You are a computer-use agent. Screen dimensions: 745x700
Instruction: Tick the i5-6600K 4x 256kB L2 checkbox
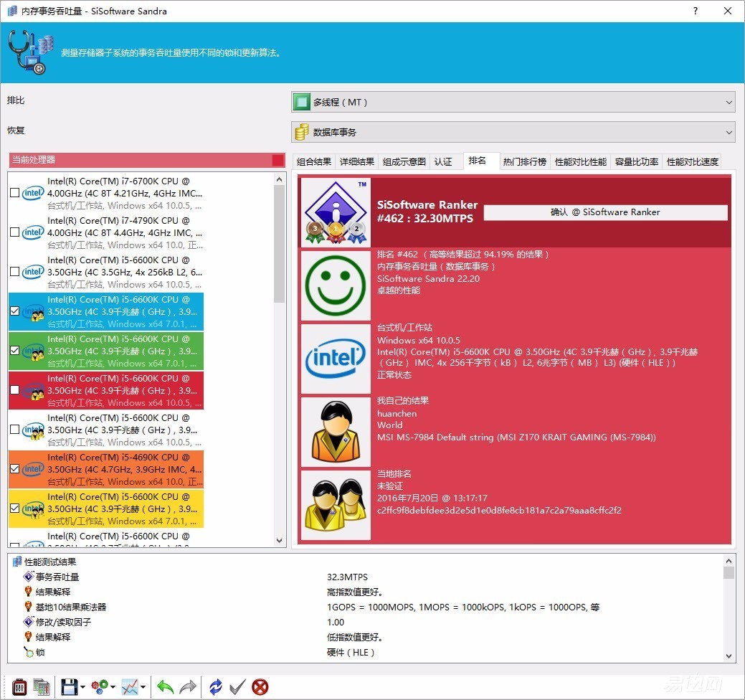15,272
